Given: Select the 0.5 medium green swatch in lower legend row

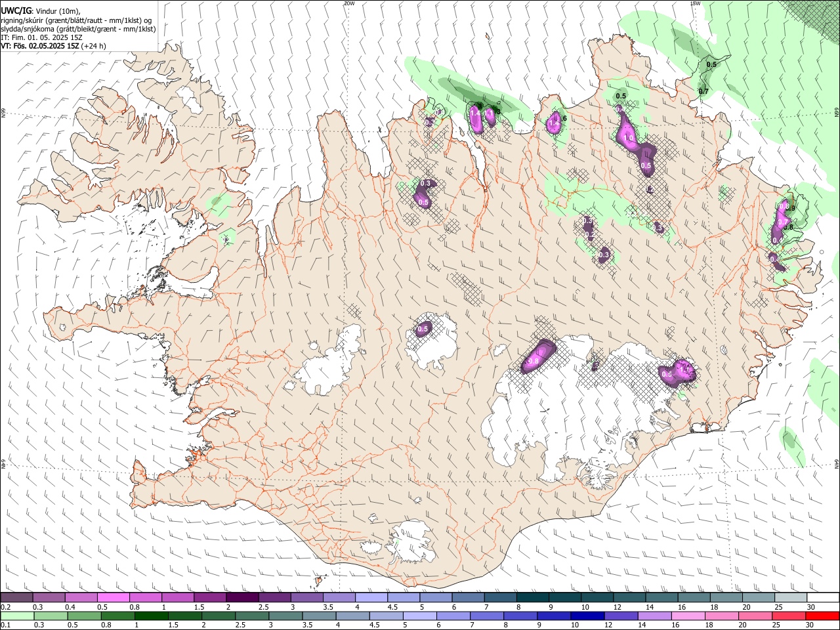Looking at the screenshot, I should [x=85, y=616].
